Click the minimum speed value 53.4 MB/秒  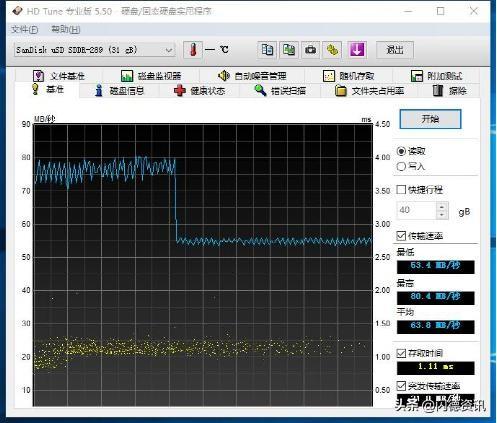(x=435, y=267)
